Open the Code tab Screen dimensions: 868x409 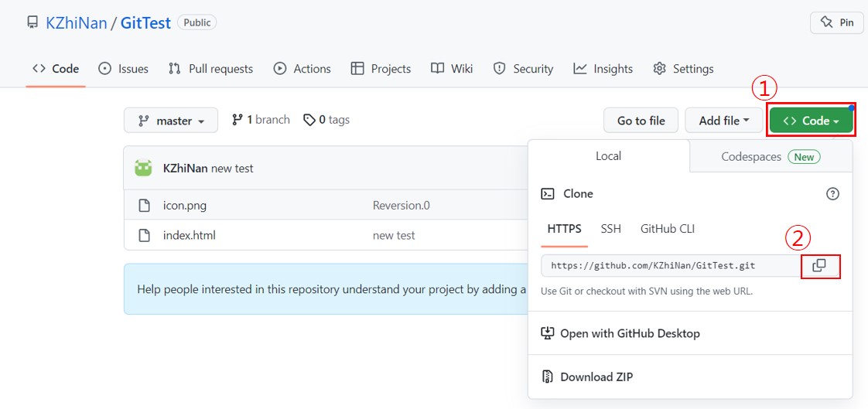(x=56, y=69)
